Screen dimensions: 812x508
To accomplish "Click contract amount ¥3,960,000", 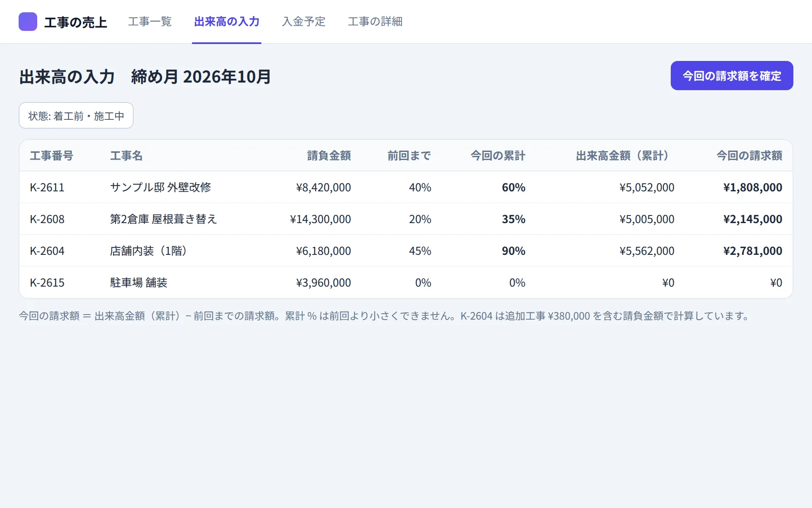I will tap(324, 283).
